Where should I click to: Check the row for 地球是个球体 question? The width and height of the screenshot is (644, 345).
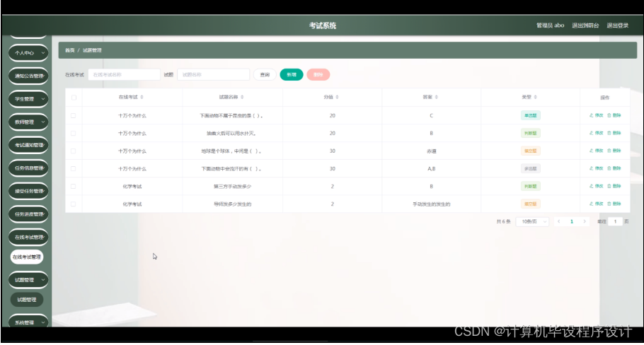tap(73, 151)
